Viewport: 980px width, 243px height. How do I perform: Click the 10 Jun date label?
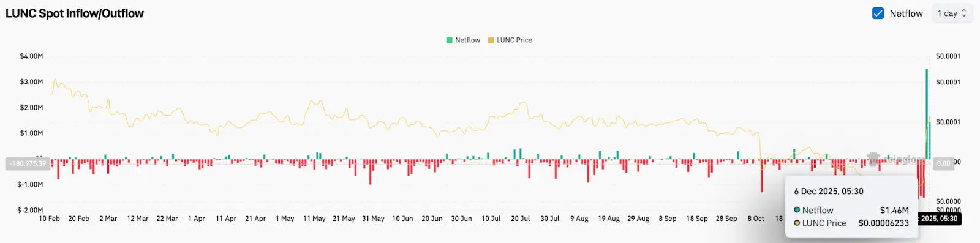[402, 219]
